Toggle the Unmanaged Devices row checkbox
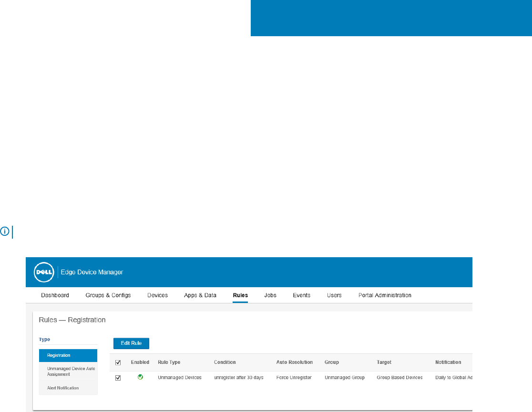The width and height of the screenshot is (532, 412). 118,378
